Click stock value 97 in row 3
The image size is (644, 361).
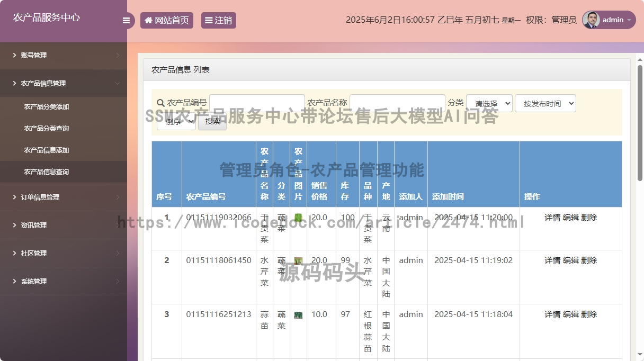click(x=345, y=314)
